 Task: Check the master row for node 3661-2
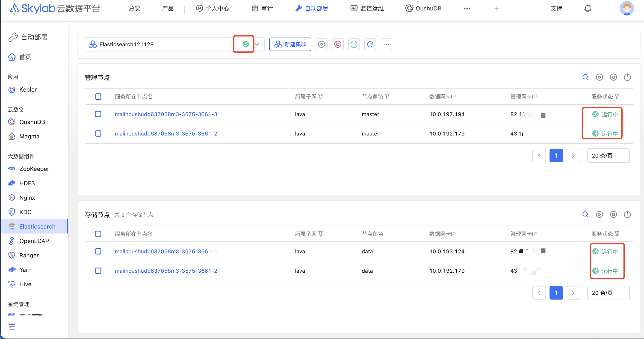[98, 134]
